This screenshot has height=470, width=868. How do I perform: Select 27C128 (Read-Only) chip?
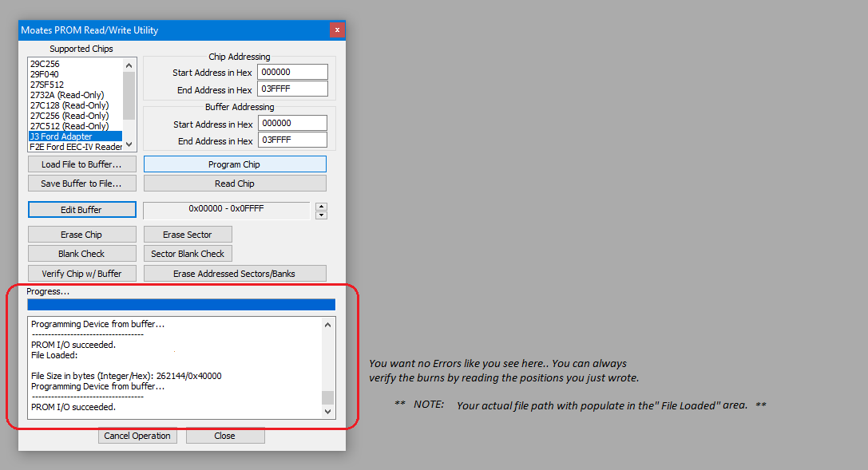coord(69,105)
